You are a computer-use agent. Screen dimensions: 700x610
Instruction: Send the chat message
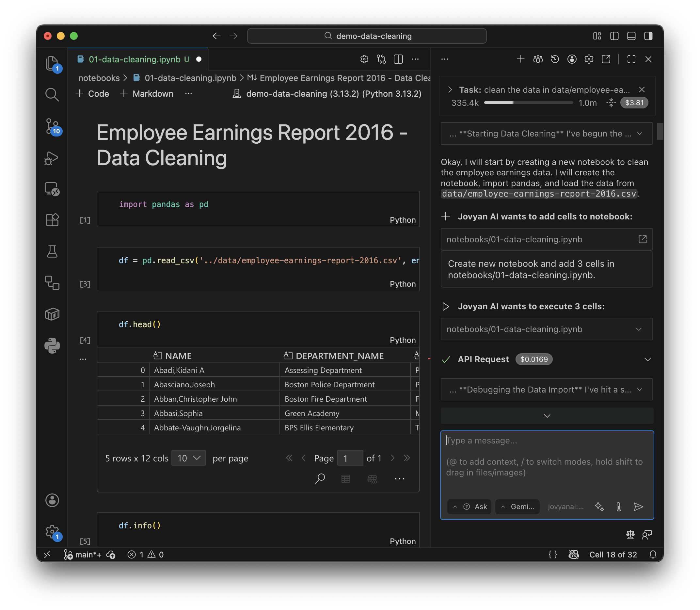pyautogui.click(x=638, y=506)
